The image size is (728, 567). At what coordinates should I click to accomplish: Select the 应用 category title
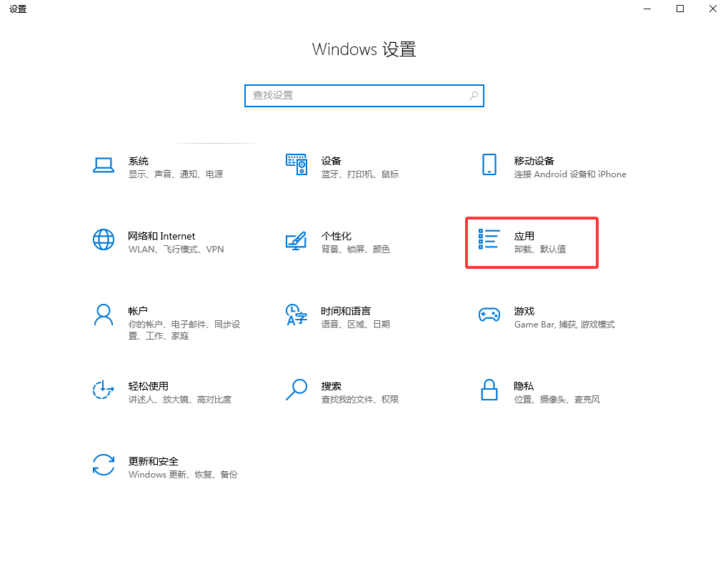pos(524,236)
